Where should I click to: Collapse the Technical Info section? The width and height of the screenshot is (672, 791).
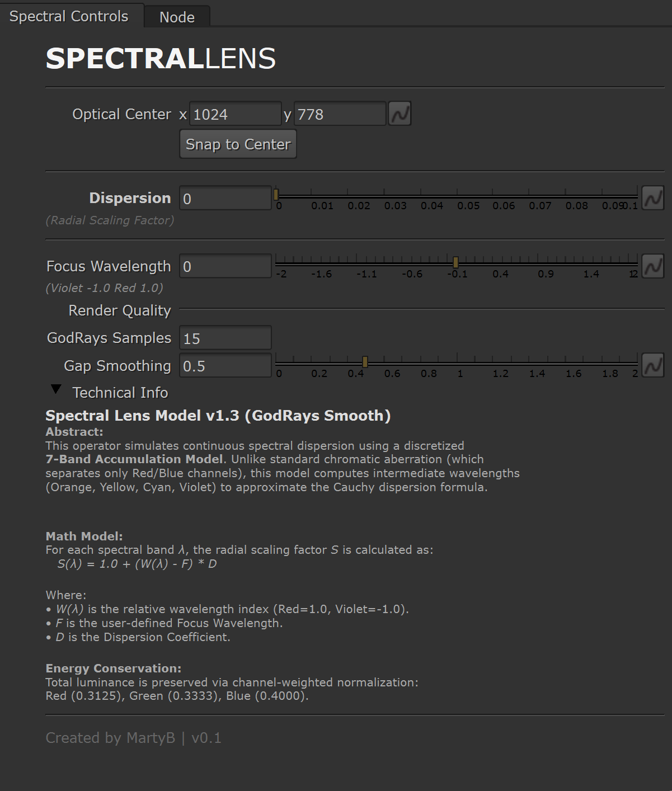point(56,389)
